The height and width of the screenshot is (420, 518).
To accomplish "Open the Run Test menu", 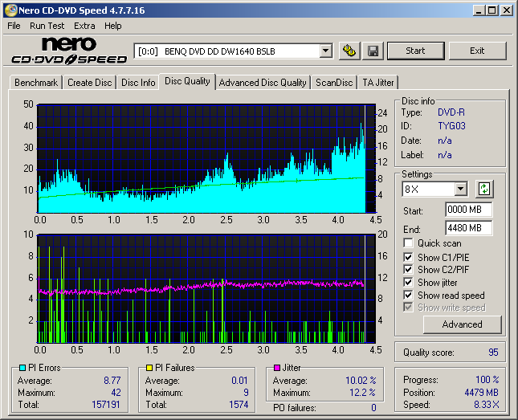I will [x=47, y=26].
